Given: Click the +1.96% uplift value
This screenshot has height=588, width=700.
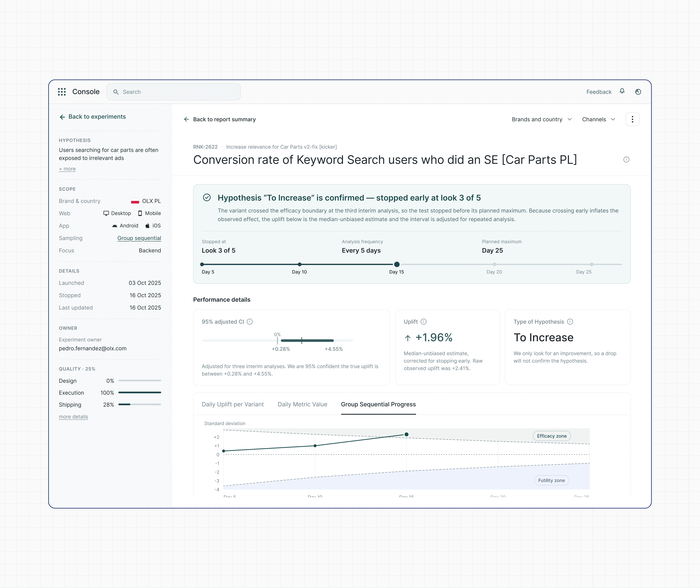Looking at the screenshot, I should click(x=434, y=337).
